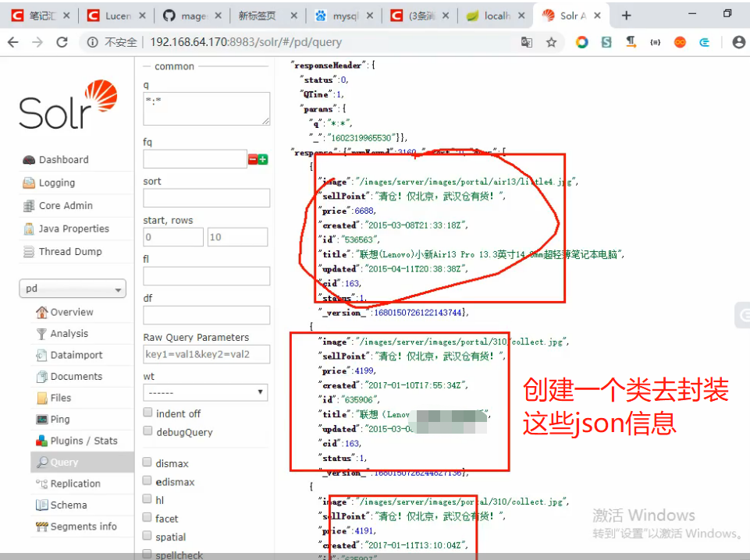The image size is (750, 560).
Task: Open the Dataimport link
Action: (x=76, y=355)
